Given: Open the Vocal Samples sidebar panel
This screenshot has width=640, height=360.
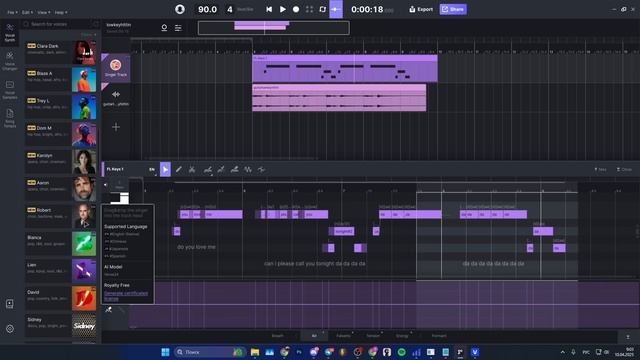Looking at the screenshot, I should [10, 89].
